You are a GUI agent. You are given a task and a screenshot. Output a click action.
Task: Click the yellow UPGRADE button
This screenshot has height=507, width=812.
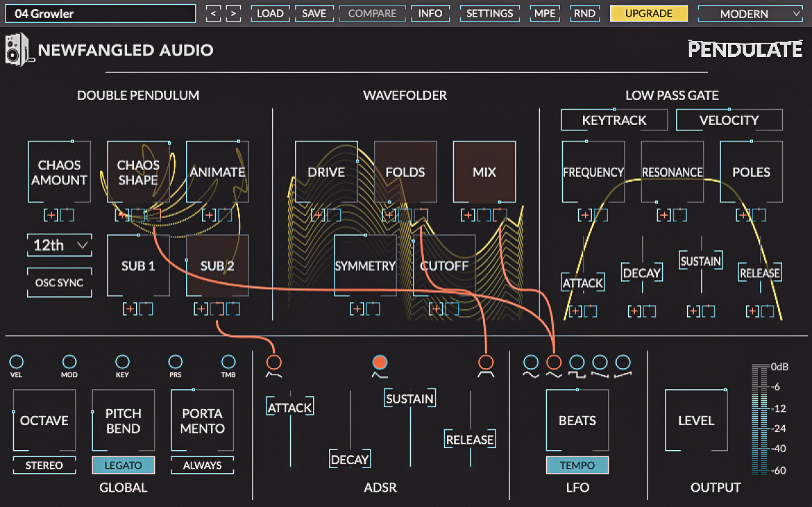click(x=648, y=13)
